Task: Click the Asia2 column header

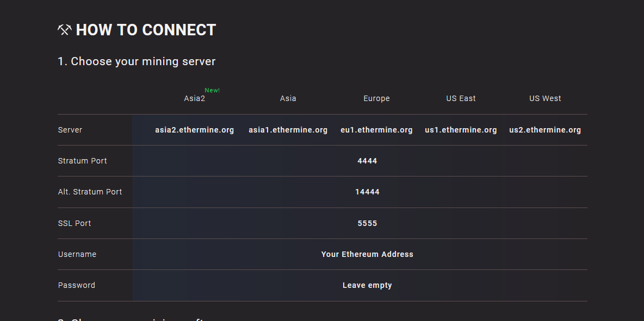Action: coord(194,98)
